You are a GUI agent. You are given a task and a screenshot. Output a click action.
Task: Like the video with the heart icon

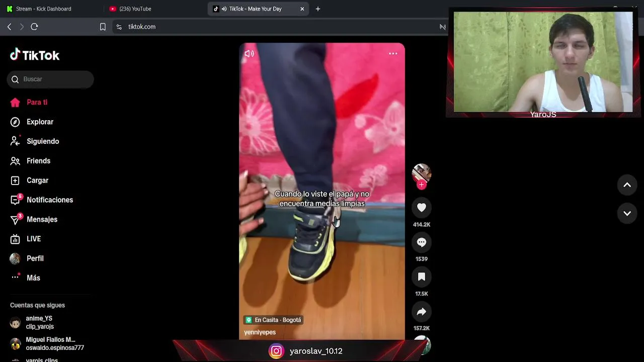[422, 208]
